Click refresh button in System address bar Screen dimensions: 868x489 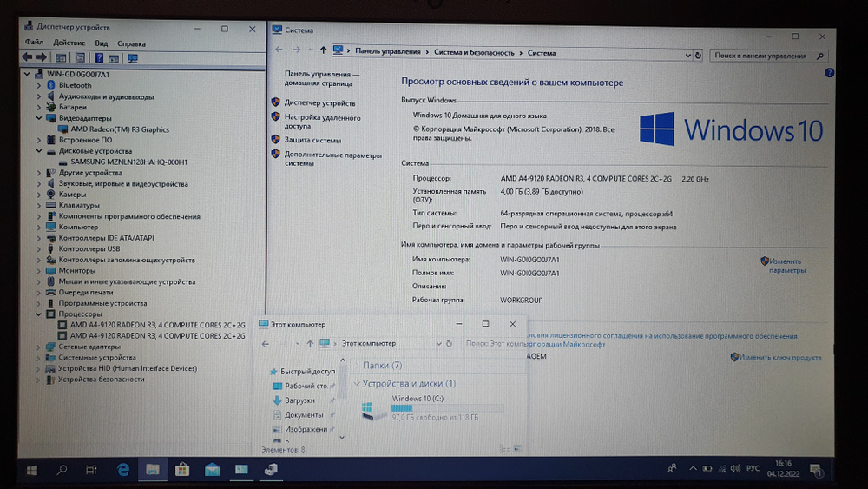(698, 56)
